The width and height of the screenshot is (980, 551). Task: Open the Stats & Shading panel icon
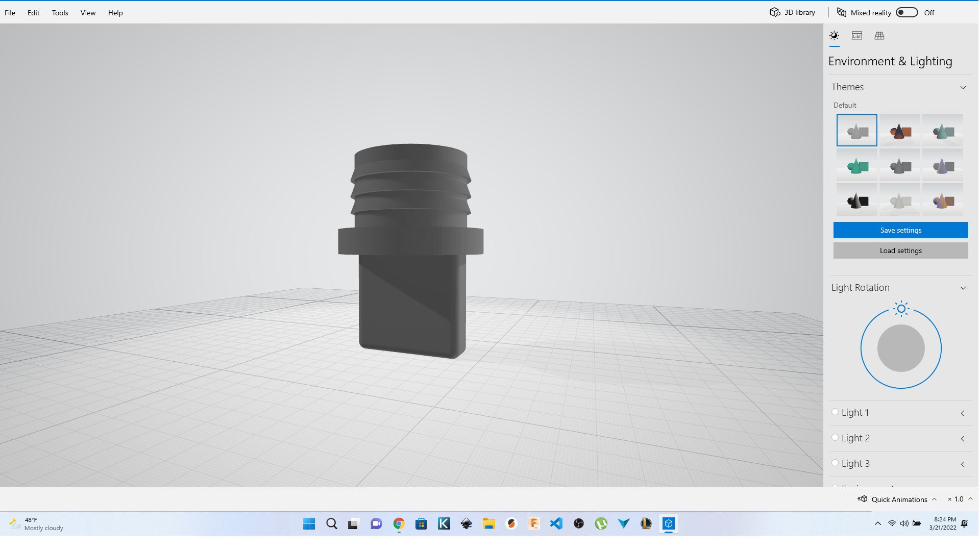pos(857,36)
